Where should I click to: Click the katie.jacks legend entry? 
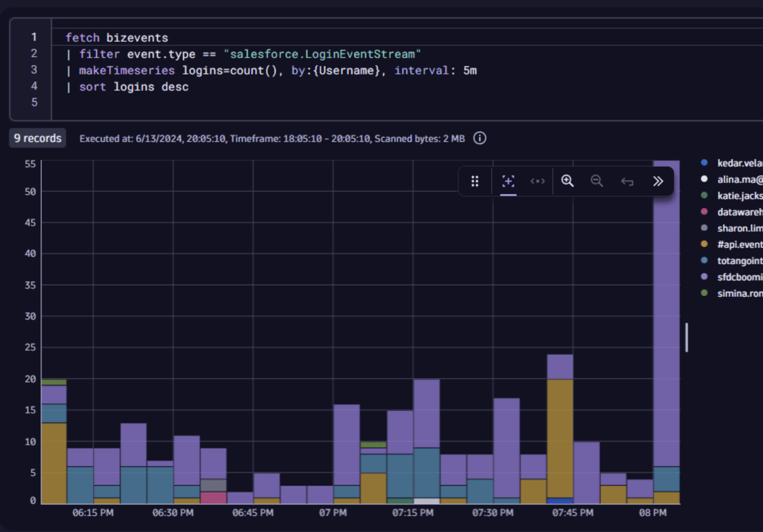tap(739, 196)
